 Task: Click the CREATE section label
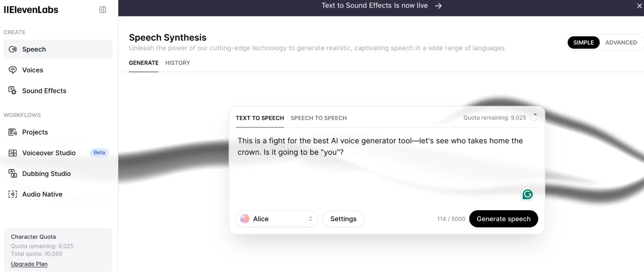click(14, 32)
